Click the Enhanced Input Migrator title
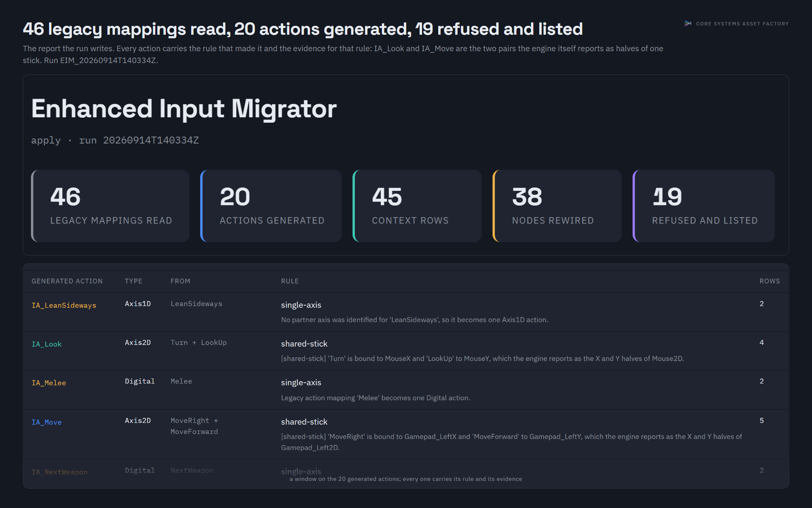The width and height of the screenshot is (812, 508). tap(184, 109)
